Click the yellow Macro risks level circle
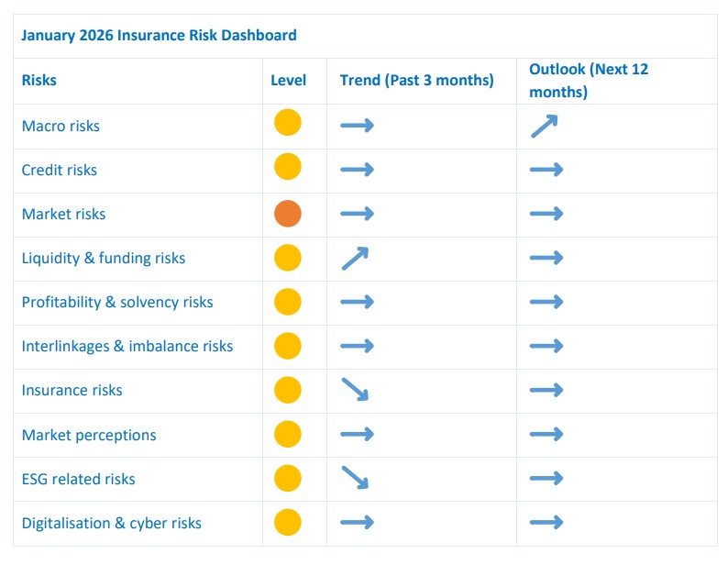 point(288,123)
